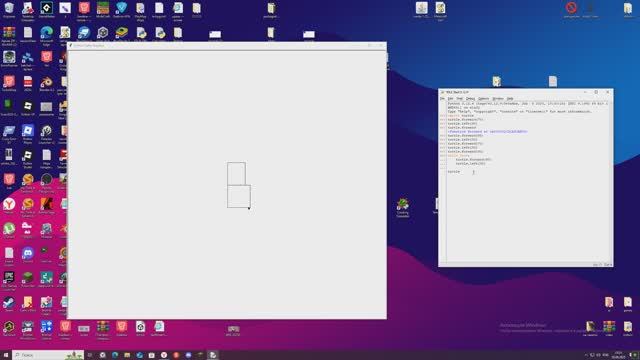Select the red prohibited-sign icon at top right
640x360 pixels.
pyautogui.click(x=571, y=10)
